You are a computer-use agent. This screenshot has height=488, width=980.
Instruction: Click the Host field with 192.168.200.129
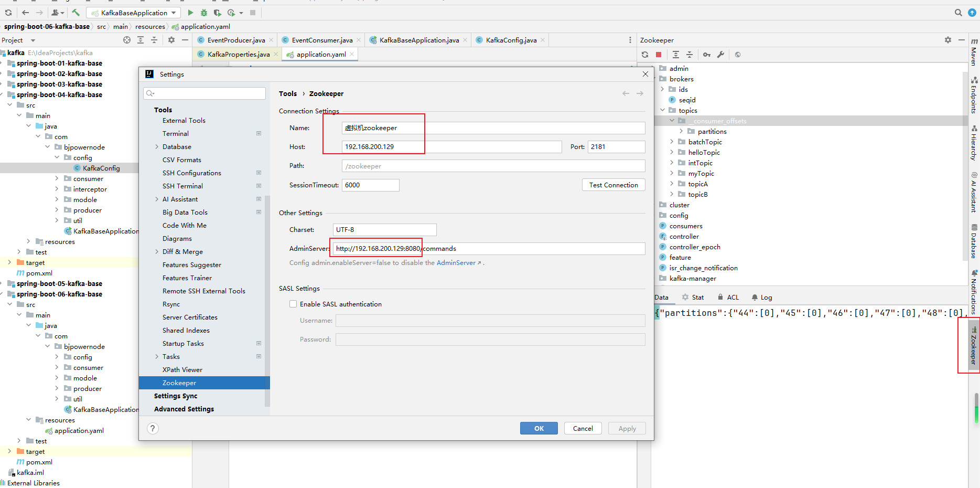(x=451, y=147)
